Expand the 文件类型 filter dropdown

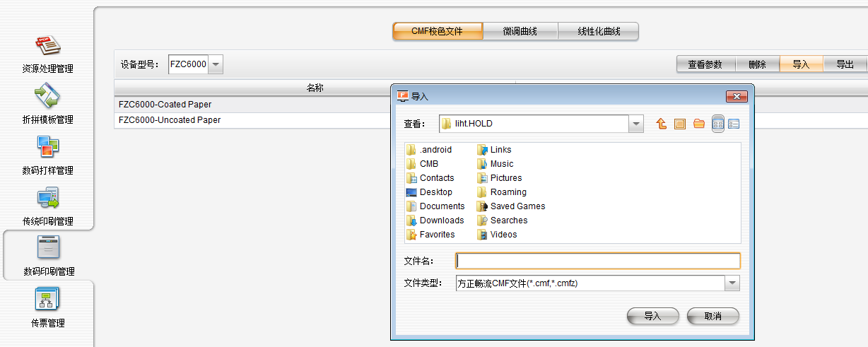tap(732, 283)
